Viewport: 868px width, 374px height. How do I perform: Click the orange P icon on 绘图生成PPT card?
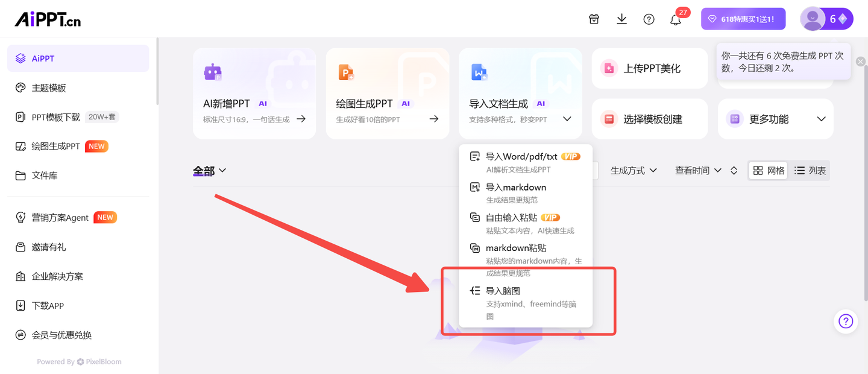(346, 72)
